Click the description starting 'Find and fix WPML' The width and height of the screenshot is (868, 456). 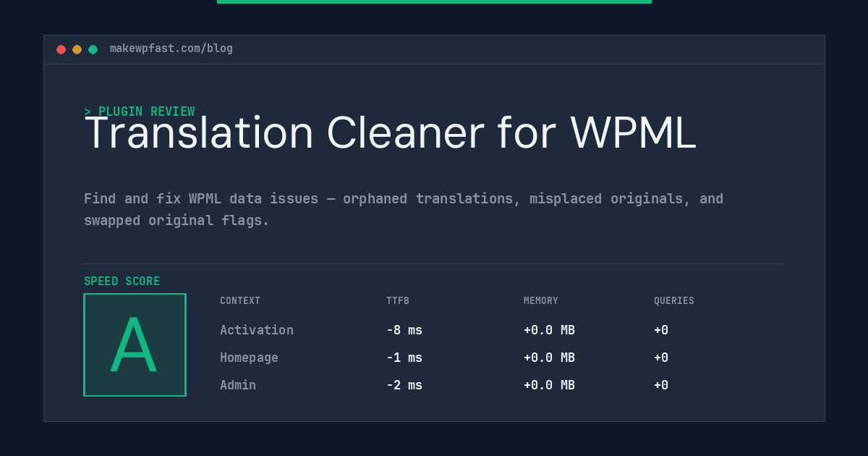click(x=404, y=209)
